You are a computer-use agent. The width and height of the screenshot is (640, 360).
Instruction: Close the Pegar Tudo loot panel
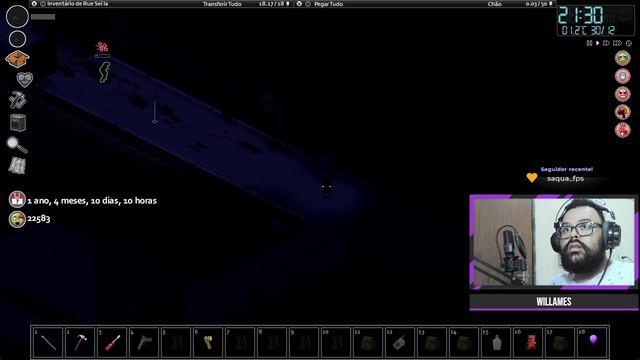pyautogui.click(x=299, y=4)
